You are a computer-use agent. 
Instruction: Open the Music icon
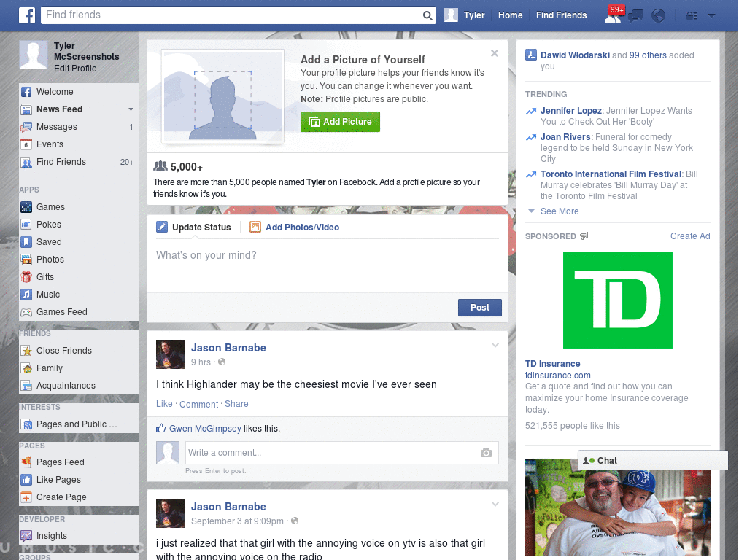(x=26, y=295)
